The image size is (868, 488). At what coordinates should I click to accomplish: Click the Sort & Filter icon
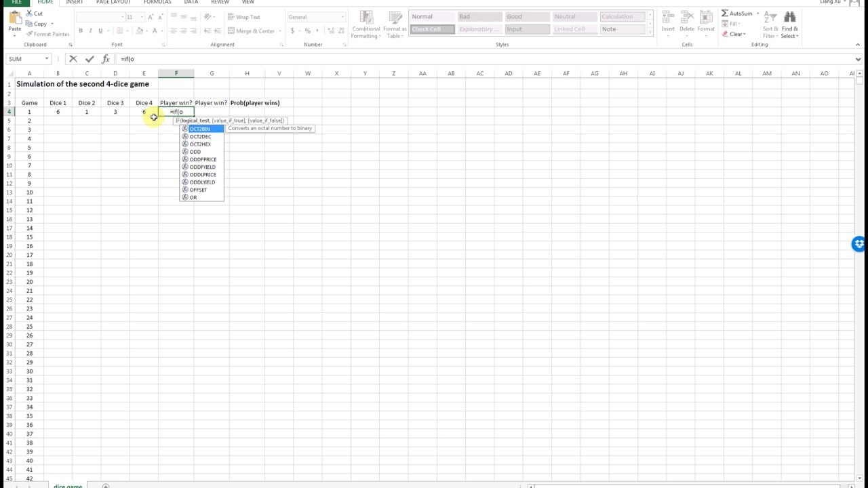[770, 18]
